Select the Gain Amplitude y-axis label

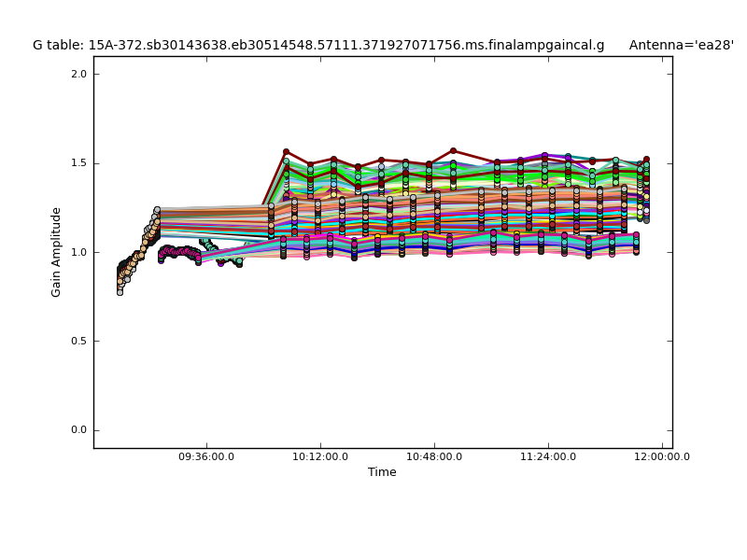pos(57,252)
